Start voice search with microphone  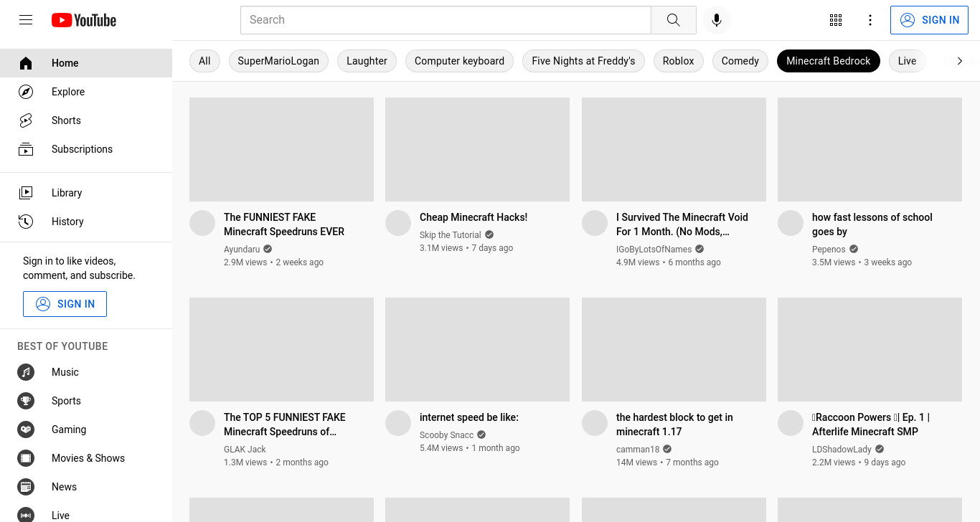(716, 20)
